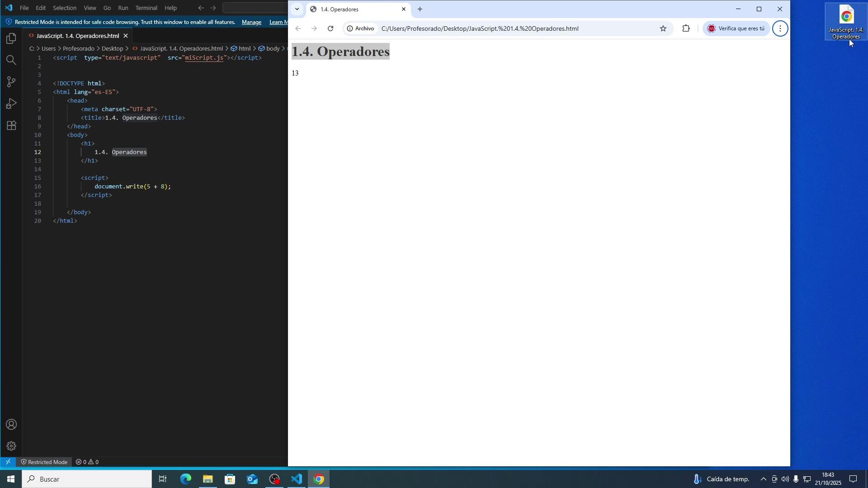Open the Run and Debug panel
This screenshot has height=488, width=868.
tap(11, 103)
